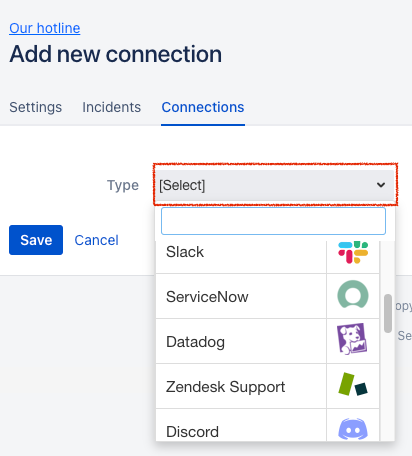Focus the dropdown search field

[273, 221]
